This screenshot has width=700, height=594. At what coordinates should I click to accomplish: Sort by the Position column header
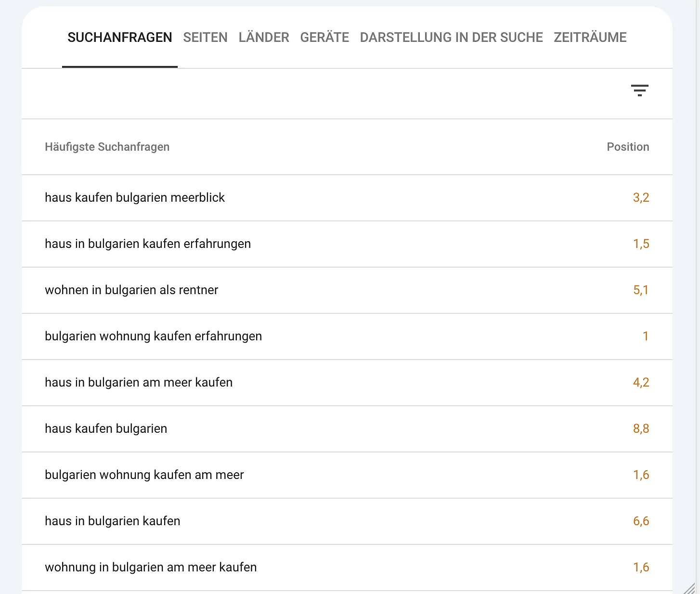click(x=627, y=147)
